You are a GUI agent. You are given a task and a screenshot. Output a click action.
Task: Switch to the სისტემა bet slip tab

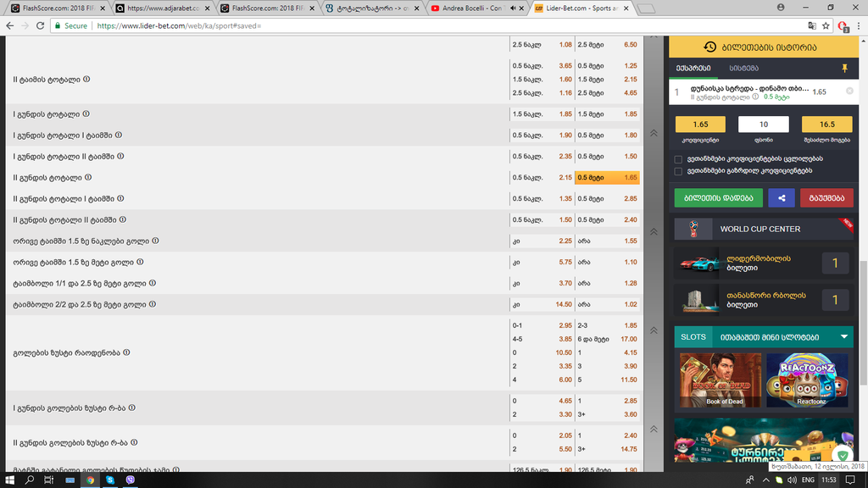pyautogui.click(x=743, y=68)
